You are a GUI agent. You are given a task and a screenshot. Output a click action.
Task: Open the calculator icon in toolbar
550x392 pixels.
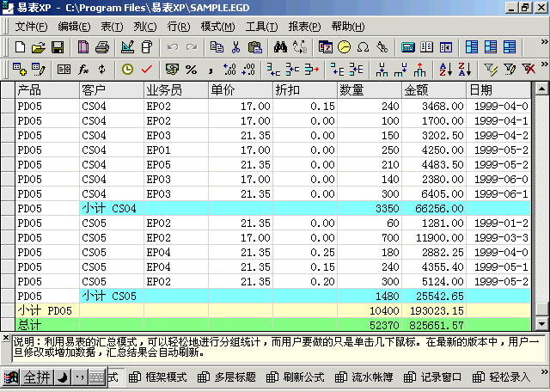(x=408, y=47)
